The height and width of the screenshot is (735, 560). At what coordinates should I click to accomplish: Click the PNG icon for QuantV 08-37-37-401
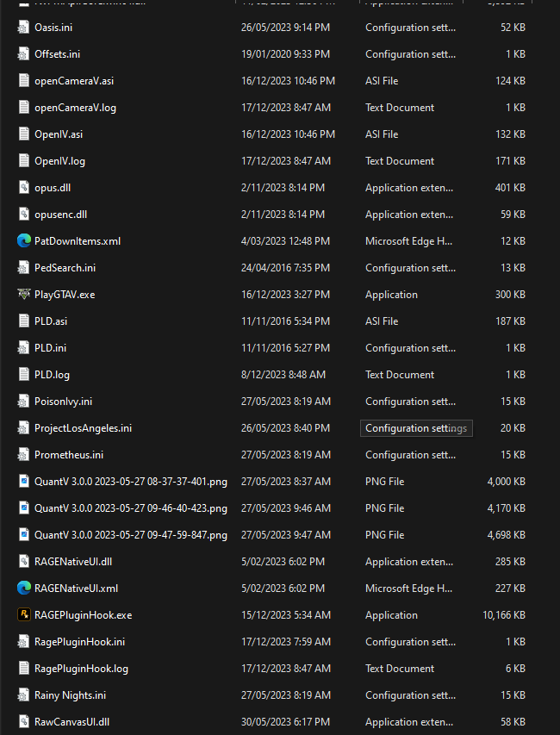click(x=23, y=482)
